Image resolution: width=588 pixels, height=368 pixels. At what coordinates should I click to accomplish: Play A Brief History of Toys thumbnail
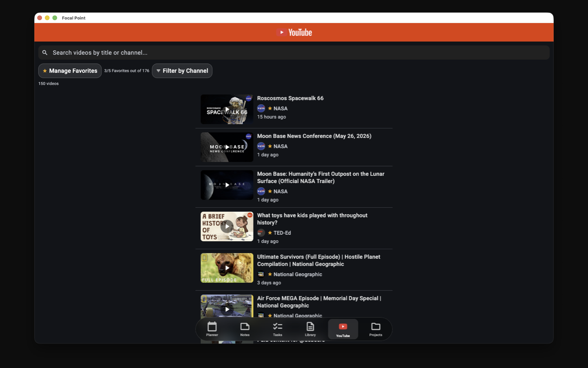pos(227,227)
